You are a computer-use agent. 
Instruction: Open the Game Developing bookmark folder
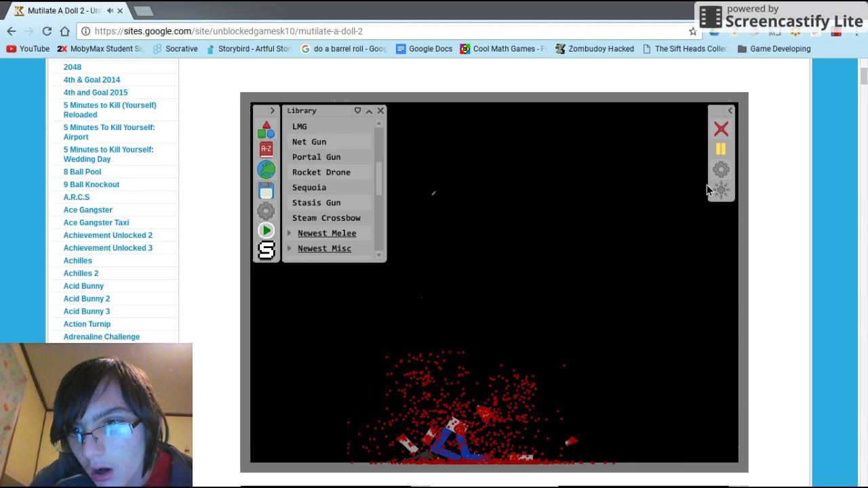tap(774, 49)
